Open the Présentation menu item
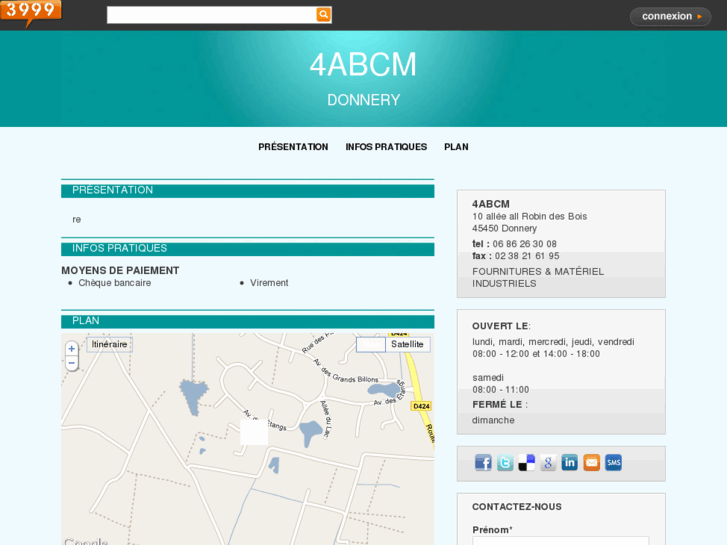The height and width of the screenshot is (545, 727). pos(293,147)
